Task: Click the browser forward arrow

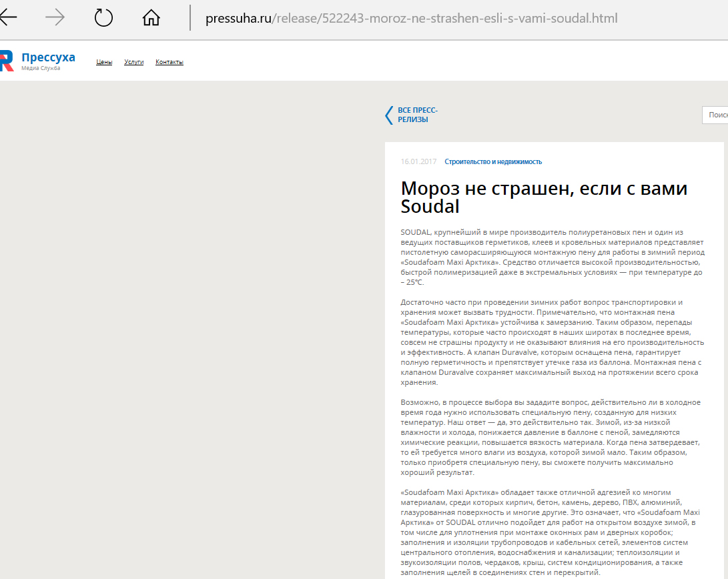Action: point(55,17)
